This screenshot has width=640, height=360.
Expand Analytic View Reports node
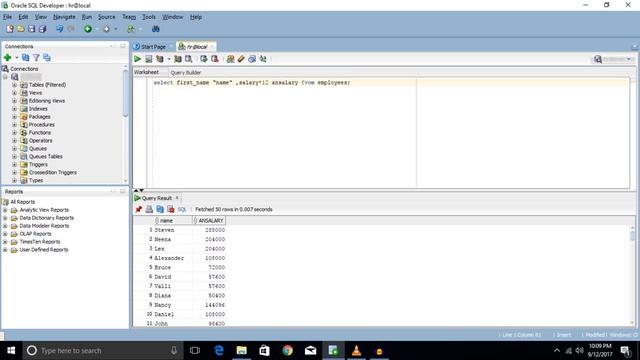[5, 210]
